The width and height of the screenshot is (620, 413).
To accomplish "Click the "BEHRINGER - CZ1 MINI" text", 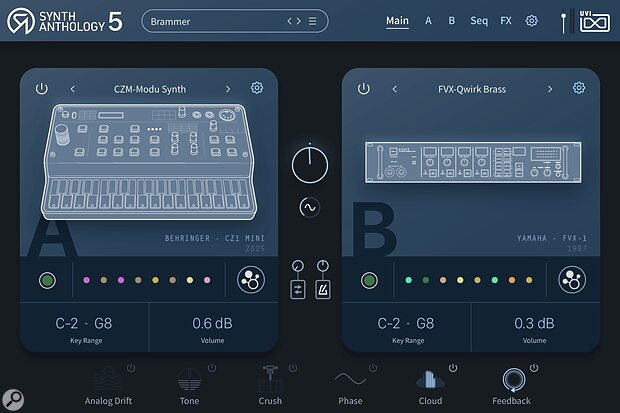I will (214, 238).
